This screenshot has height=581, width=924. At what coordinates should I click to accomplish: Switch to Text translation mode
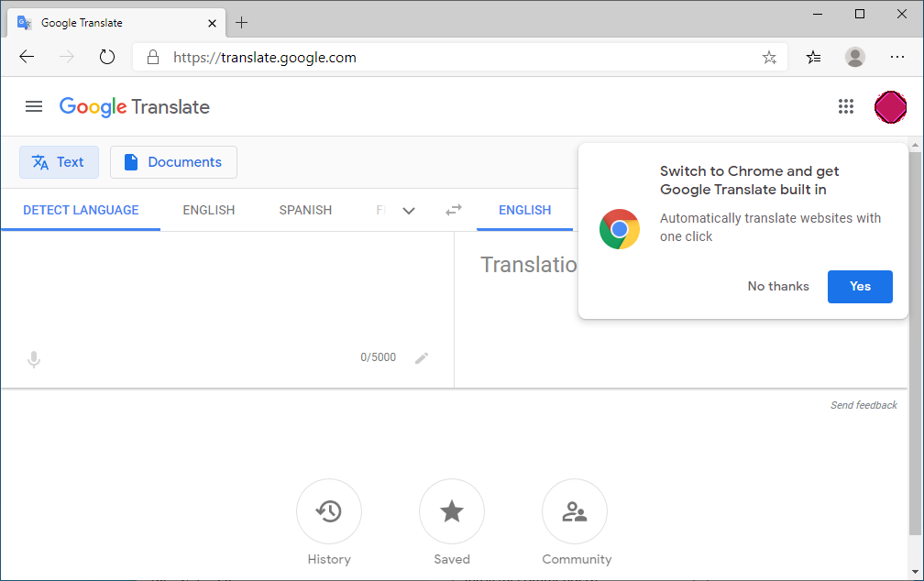tap(59, 162)
